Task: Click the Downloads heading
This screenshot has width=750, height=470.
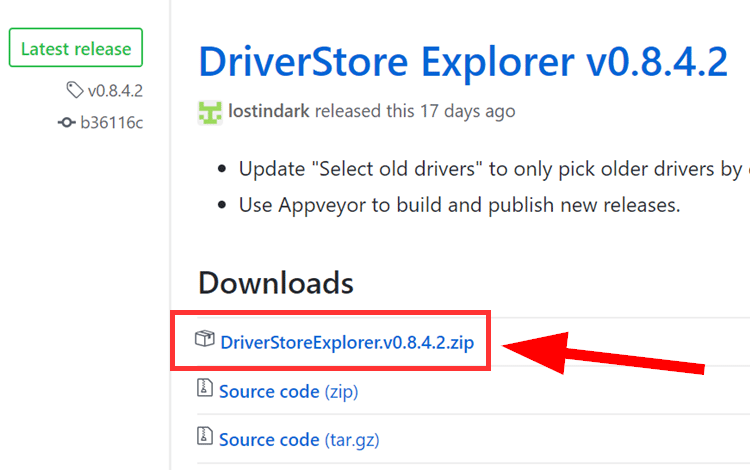Action: point(276,283)
